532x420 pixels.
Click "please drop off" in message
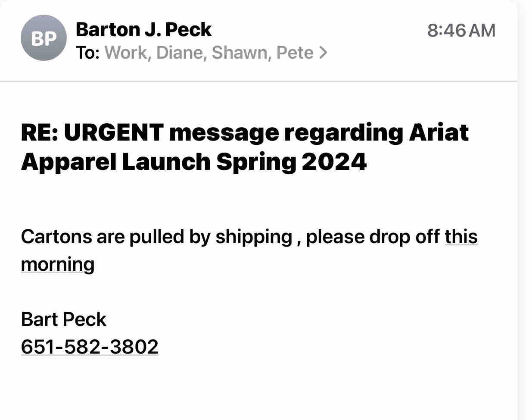click(373, 237)
